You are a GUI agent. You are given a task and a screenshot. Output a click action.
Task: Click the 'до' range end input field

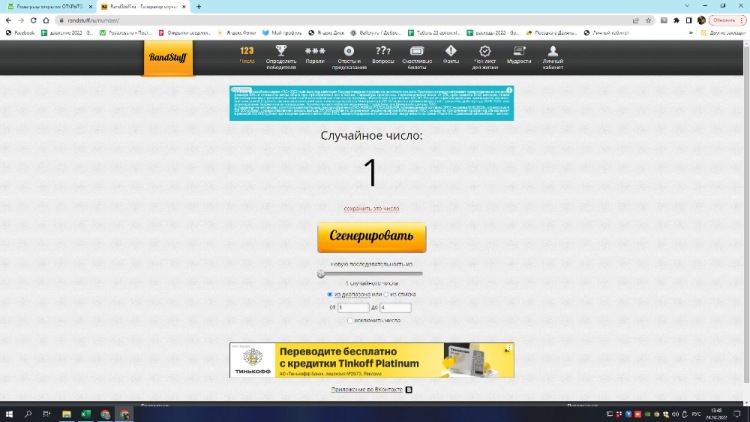[x=395, y=308]
